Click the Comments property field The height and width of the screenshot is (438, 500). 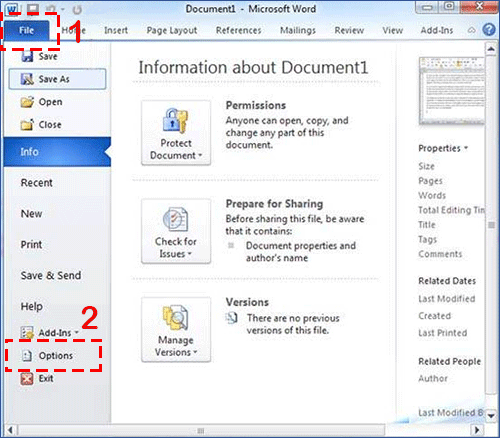pos(440,254)
